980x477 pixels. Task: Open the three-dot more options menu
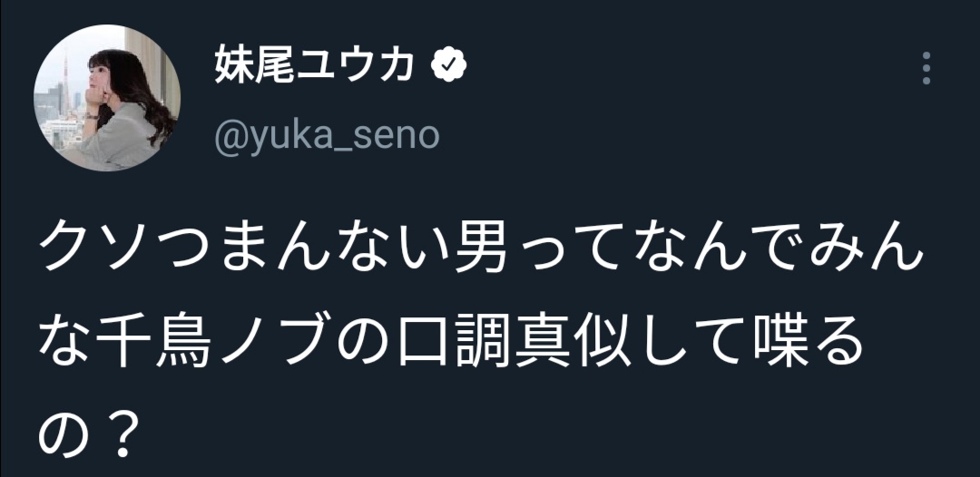pyautogui.click(x=926, y=68)
